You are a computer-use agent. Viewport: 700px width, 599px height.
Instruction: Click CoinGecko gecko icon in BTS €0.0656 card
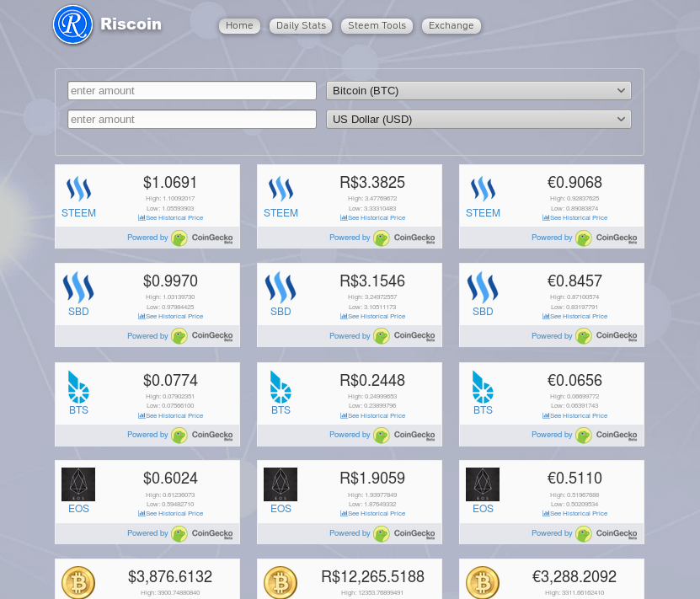pyautogui.click(x=584, y=436)
